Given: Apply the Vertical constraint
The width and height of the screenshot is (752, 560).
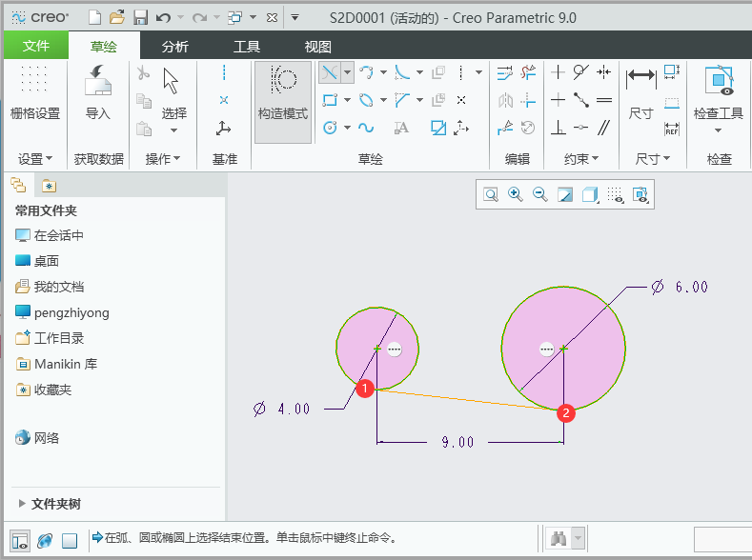Looking at the screenshot, I should (558, 72).
